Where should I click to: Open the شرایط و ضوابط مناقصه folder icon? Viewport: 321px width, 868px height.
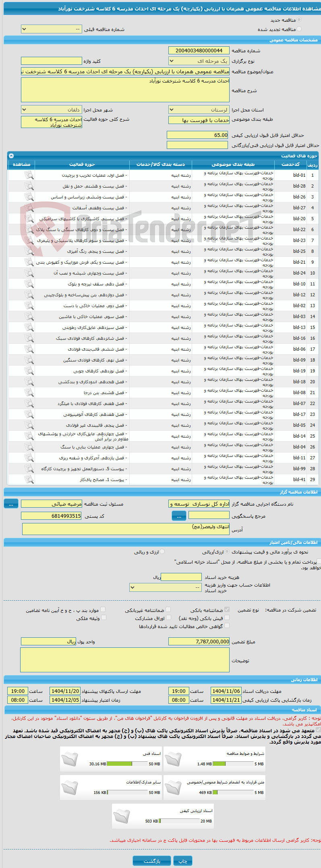[x=173, y=759]
